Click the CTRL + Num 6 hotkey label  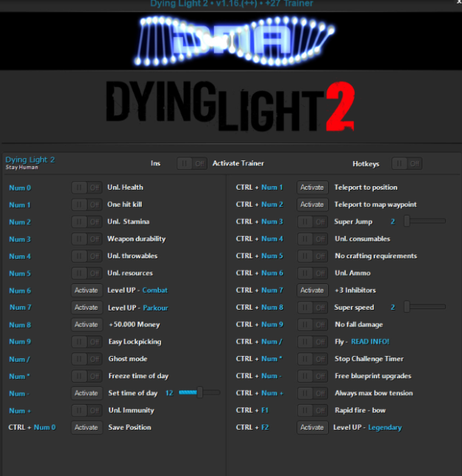(x=260, y=273)
